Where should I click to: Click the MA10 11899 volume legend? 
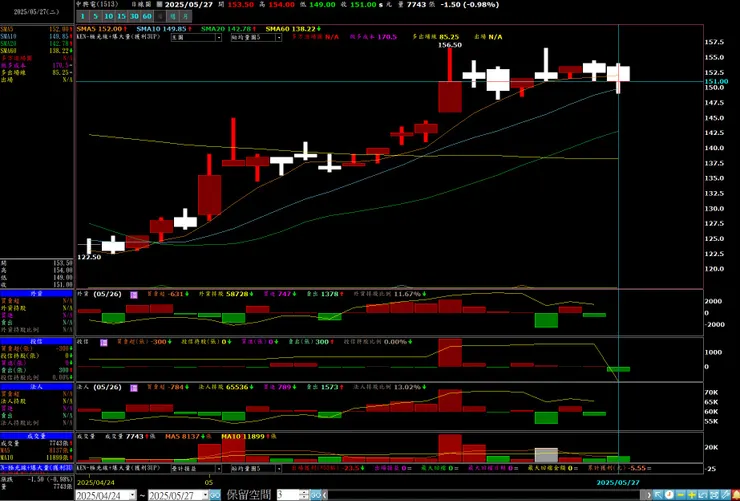pos(244,436)
